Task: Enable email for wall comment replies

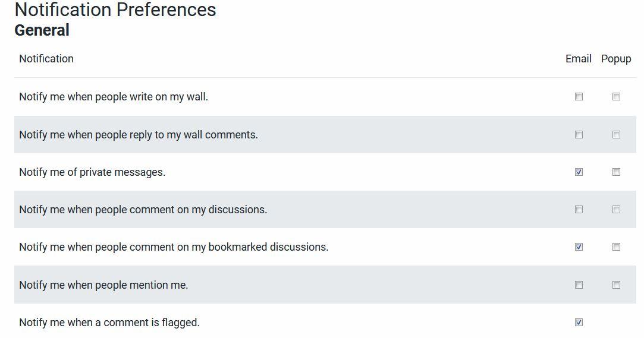Action: pos(579,135)
